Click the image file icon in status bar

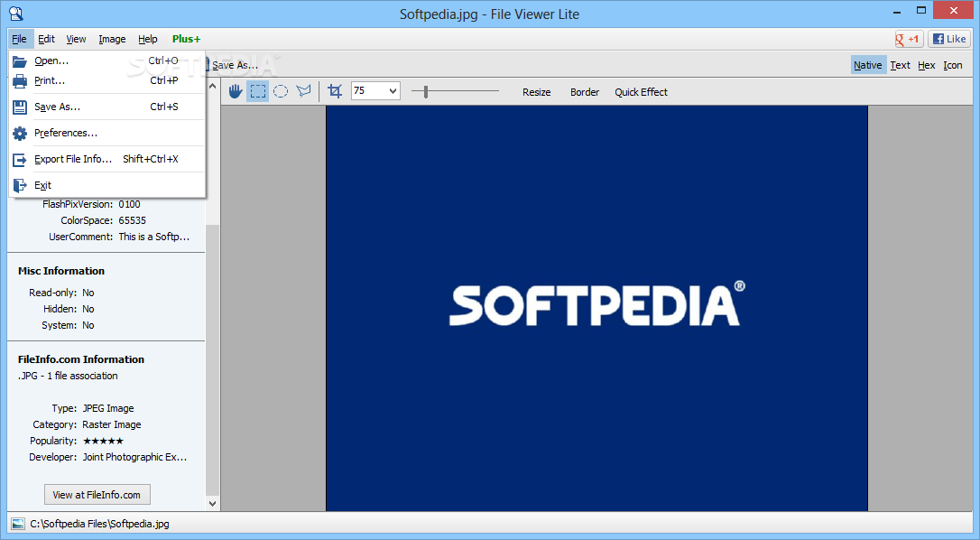[18, 524]
